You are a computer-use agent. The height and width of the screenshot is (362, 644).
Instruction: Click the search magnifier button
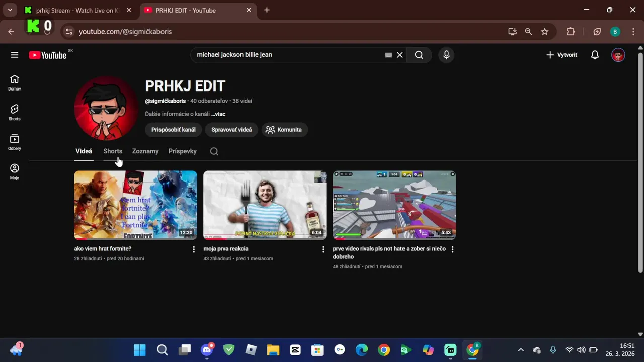[419, 55]
